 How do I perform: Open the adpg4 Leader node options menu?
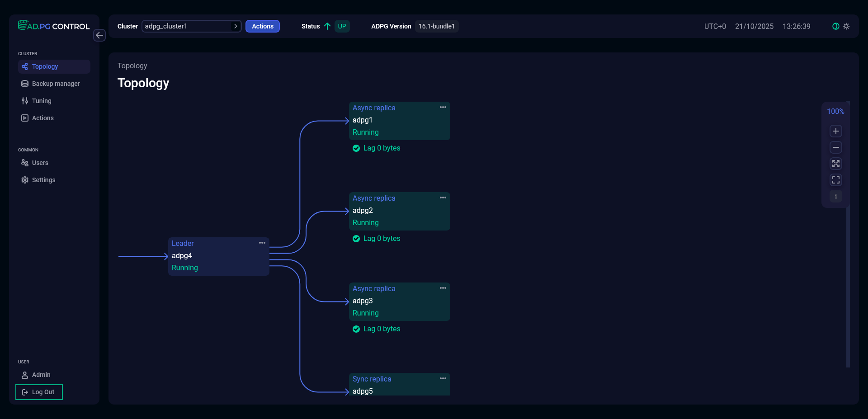pyautogui.click(x=262, y=243)
